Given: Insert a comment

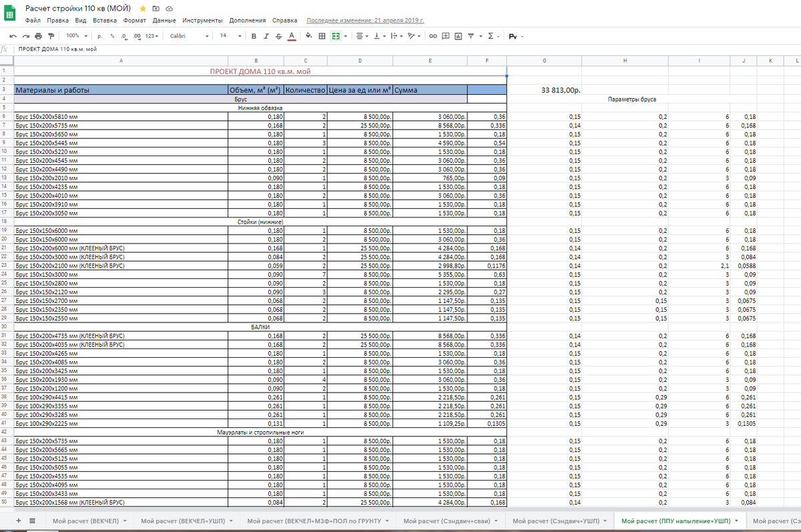Looking at the screenshot, I should pyautogui.click(x=446, y=36).
